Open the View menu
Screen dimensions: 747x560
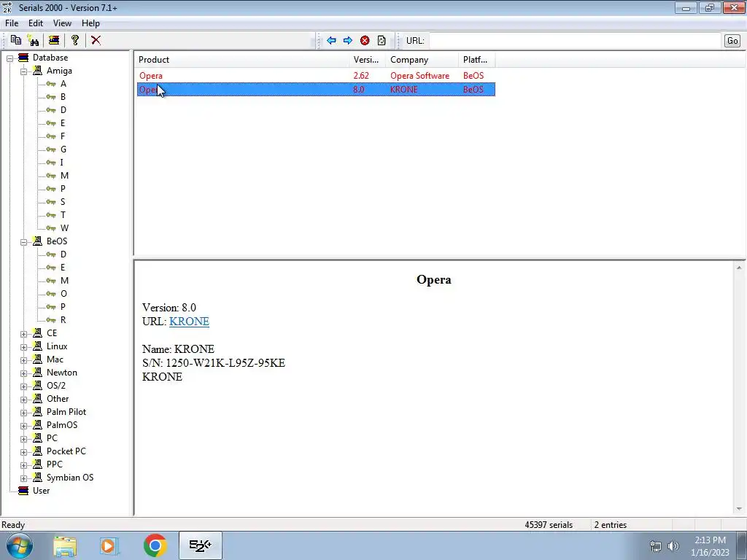(x=63, y=23)
